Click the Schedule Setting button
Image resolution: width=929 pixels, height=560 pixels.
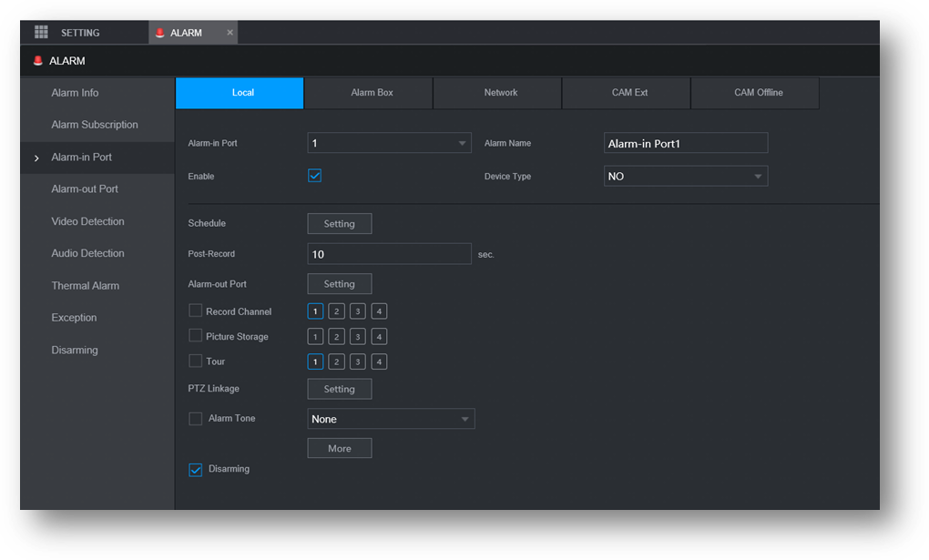coord(339,224)
